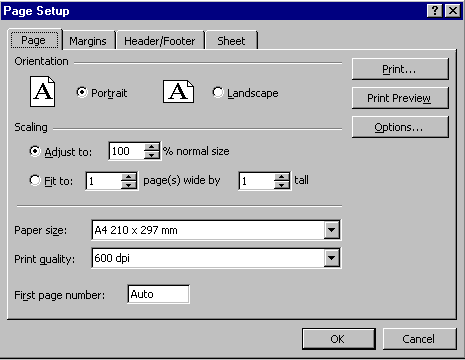Open the Paper size dropdown arrow
This screenshot has height=360, width=465.
(x=332, y=230)
